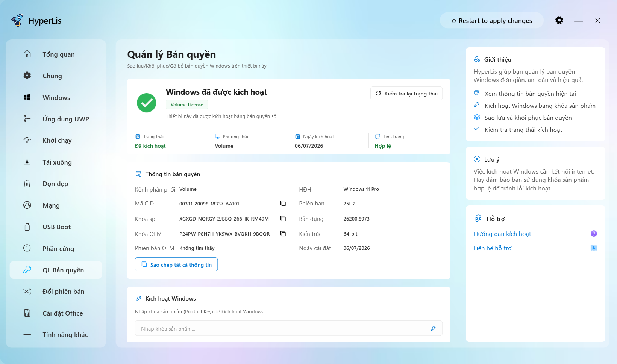The width and height of the screenshot is (617, 364).
Task: Switch to Khởi chạy page
Action: [56, 140]
